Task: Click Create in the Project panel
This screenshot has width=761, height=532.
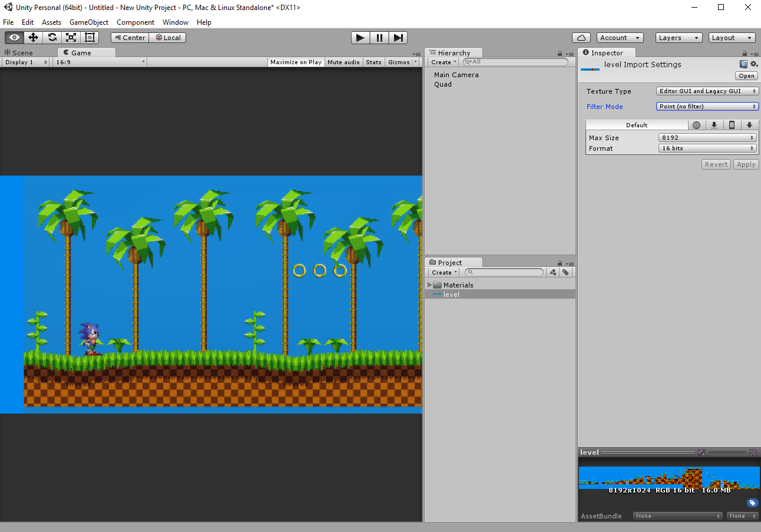Action: (444, 272)
